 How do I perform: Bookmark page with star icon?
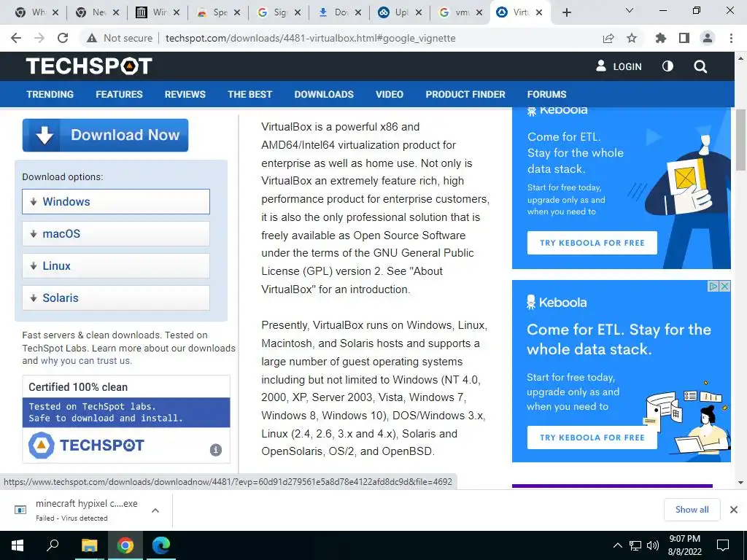tap(632, 38)
